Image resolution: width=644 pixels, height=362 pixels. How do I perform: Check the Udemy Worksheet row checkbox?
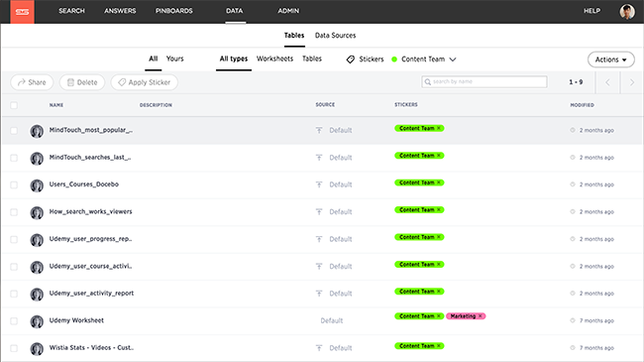[x=14, y=320]
